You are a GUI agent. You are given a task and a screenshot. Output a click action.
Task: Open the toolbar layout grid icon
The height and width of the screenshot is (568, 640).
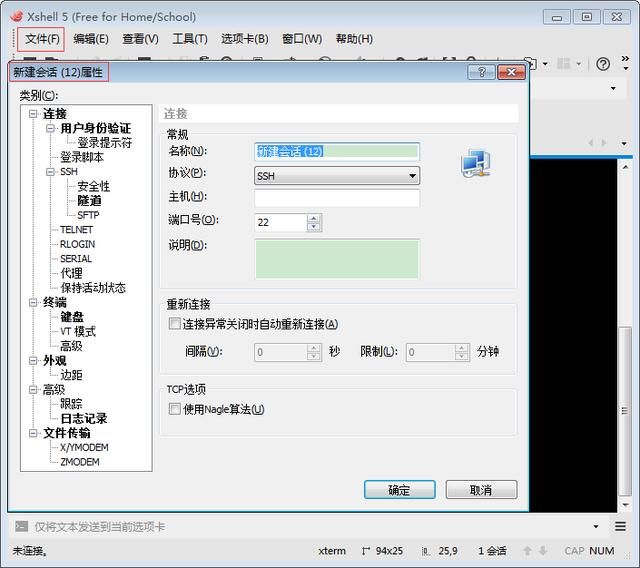click(x=564, y=64)
